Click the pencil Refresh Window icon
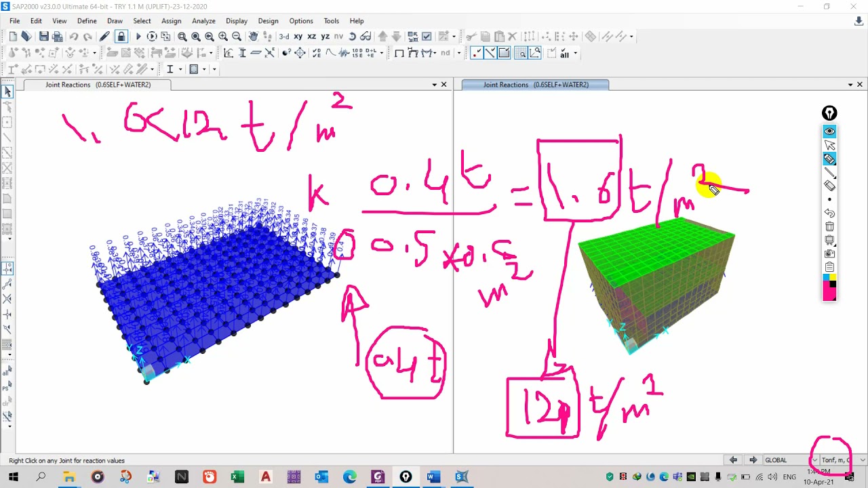Viewport: 868px width, 488px height. click(104, 36)
